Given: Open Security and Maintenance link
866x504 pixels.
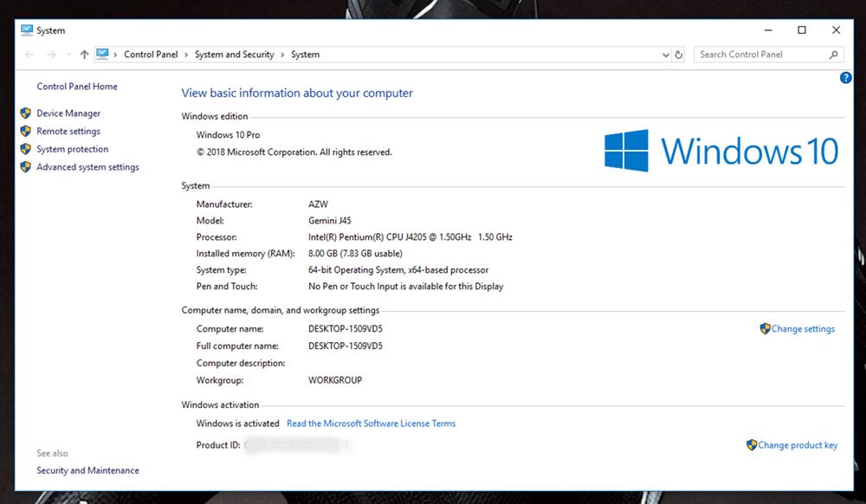Looking at the screenshot, I should coord(87,470).
